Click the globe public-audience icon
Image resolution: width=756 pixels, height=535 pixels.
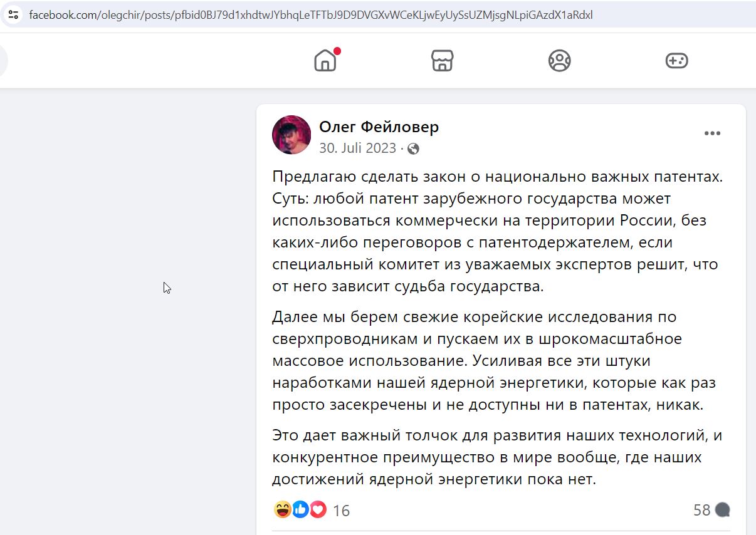pos(413,148)
